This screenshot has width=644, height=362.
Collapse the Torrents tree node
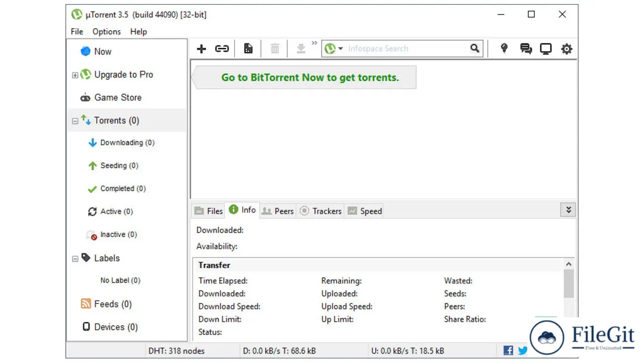coord(75,121)
